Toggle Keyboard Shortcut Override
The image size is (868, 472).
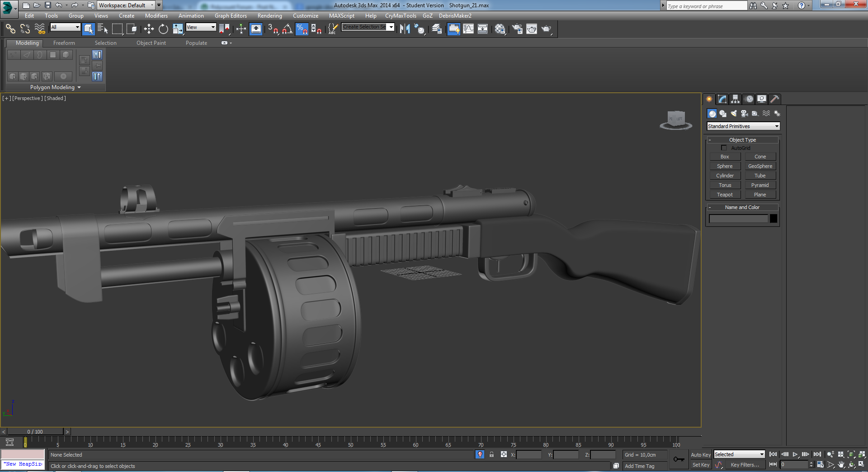point(256,29)
